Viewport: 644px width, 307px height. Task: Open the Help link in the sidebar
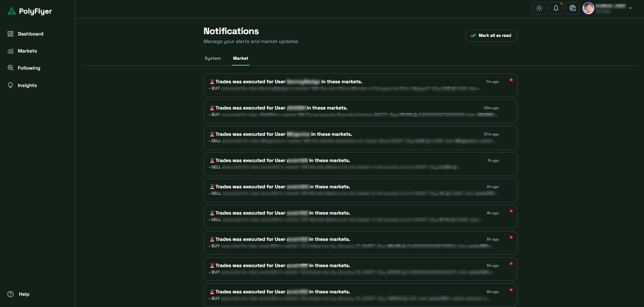point(24,294)
